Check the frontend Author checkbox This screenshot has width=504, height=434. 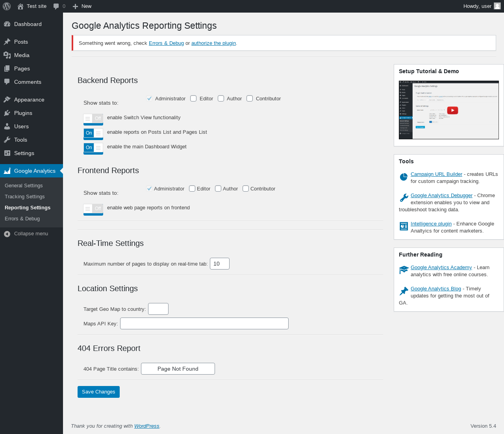tap(218, 188)
